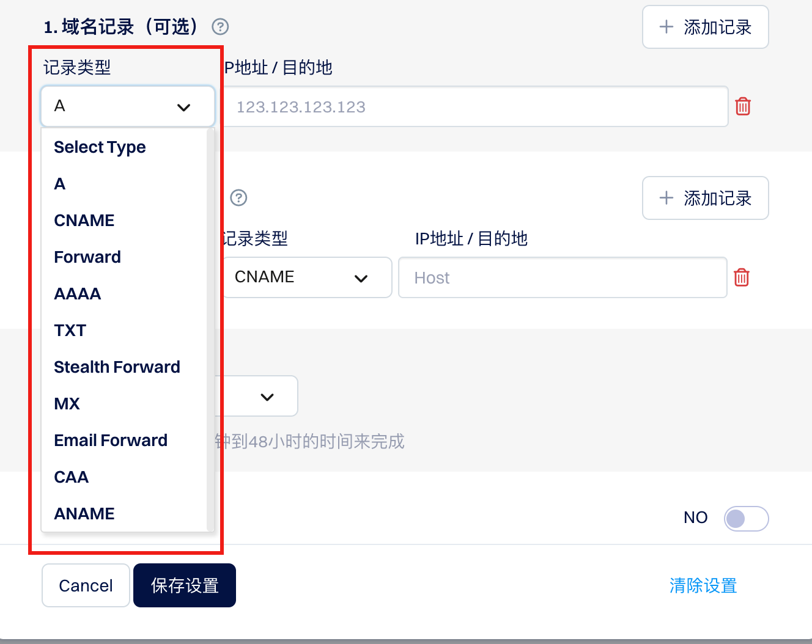This screenshot has height=644, width=812.
Task: Click the Host input field
Action: click(x=563, y=277)
